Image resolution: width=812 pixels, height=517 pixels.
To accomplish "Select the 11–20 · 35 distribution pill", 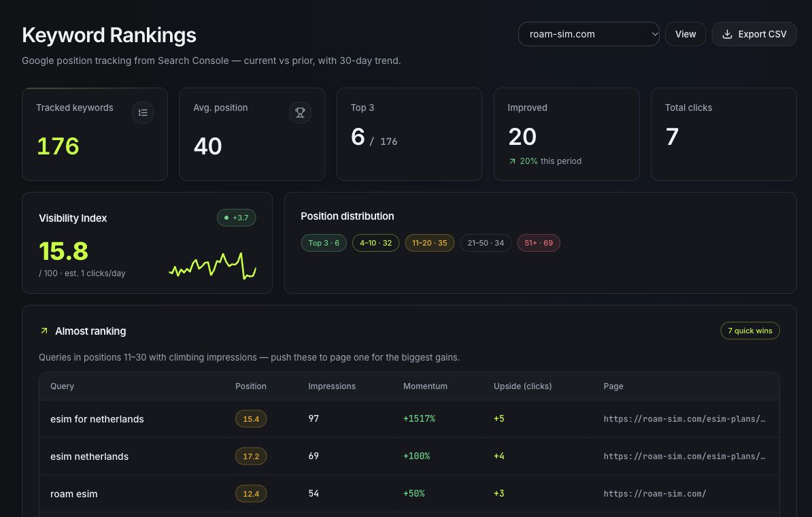I will coord(429,243).
